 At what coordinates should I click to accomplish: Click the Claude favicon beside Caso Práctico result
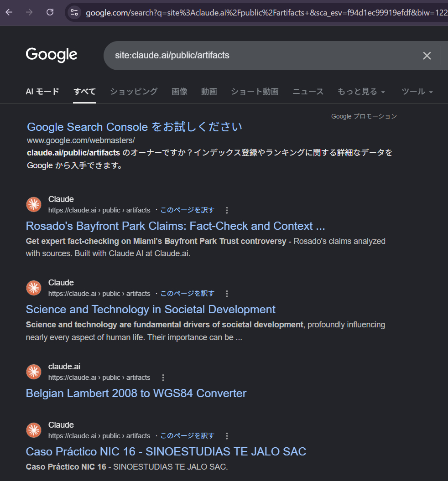point(34,430)
